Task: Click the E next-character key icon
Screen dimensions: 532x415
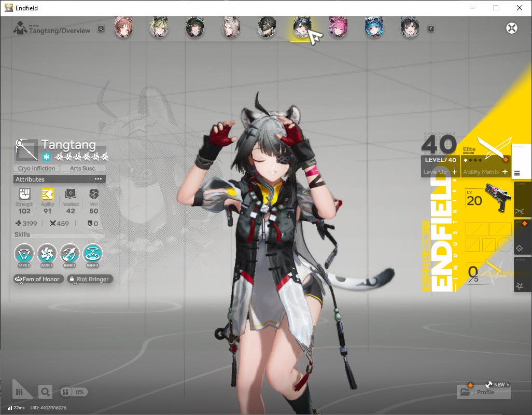Action: click(431, 29)
